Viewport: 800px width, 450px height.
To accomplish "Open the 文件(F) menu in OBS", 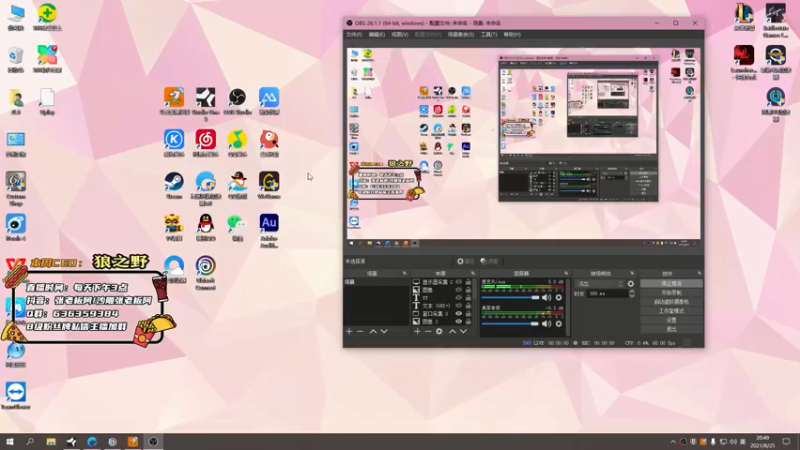I will (354, 35).
